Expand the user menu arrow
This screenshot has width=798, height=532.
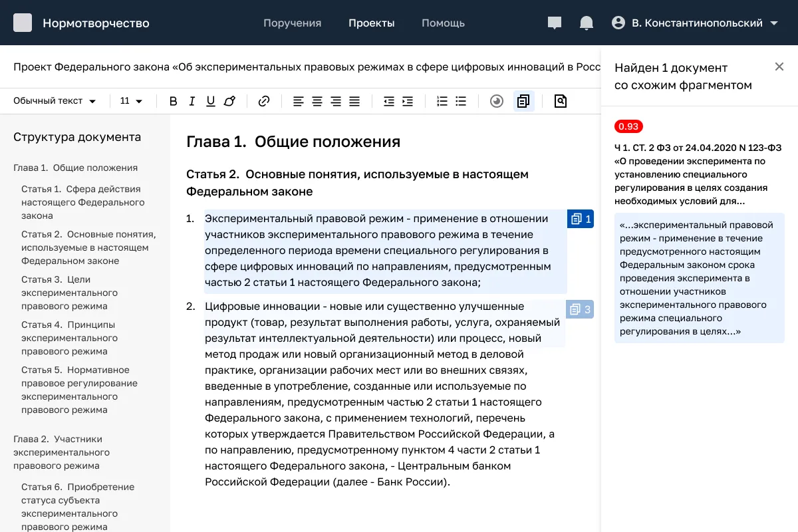[774, 23]
